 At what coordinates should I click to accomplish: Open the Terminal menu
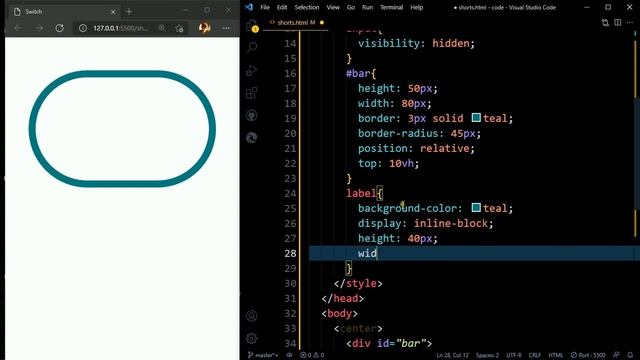point(391,7)
